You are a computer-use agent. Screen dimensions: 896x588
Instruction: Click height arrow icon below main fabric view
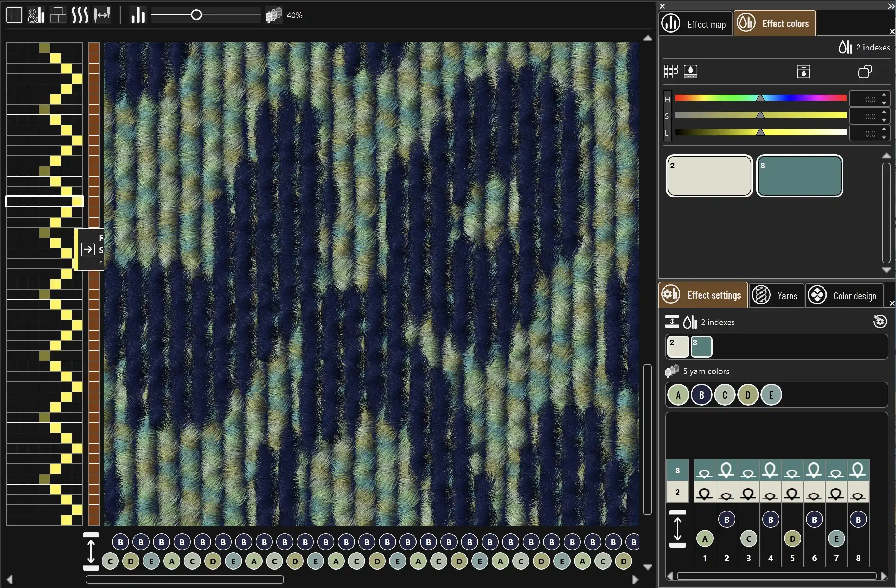pos(91,551)
